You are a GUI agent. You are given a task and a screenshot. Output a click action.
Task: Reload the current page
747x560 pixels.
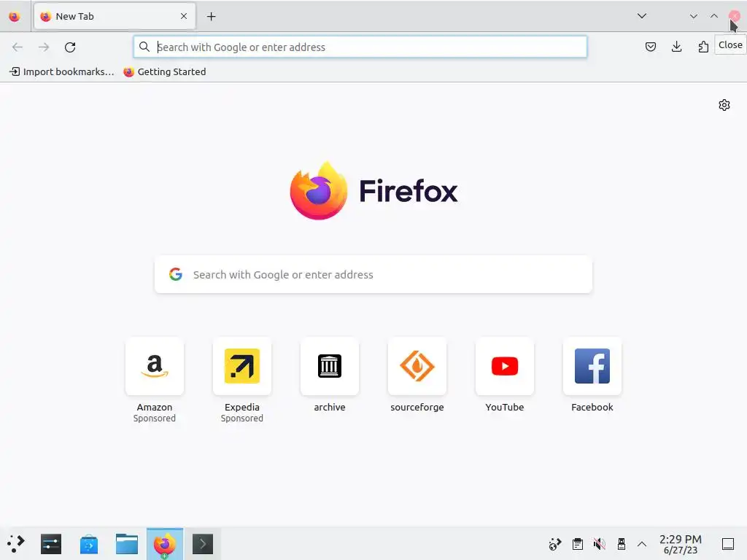(70, 47)
